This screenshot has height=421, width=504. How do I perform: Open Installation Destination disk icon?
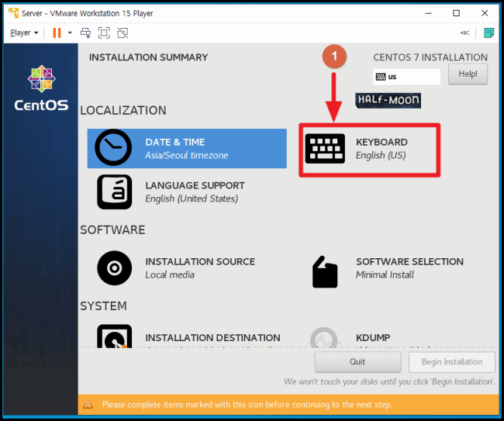click(x=115, y=336)
